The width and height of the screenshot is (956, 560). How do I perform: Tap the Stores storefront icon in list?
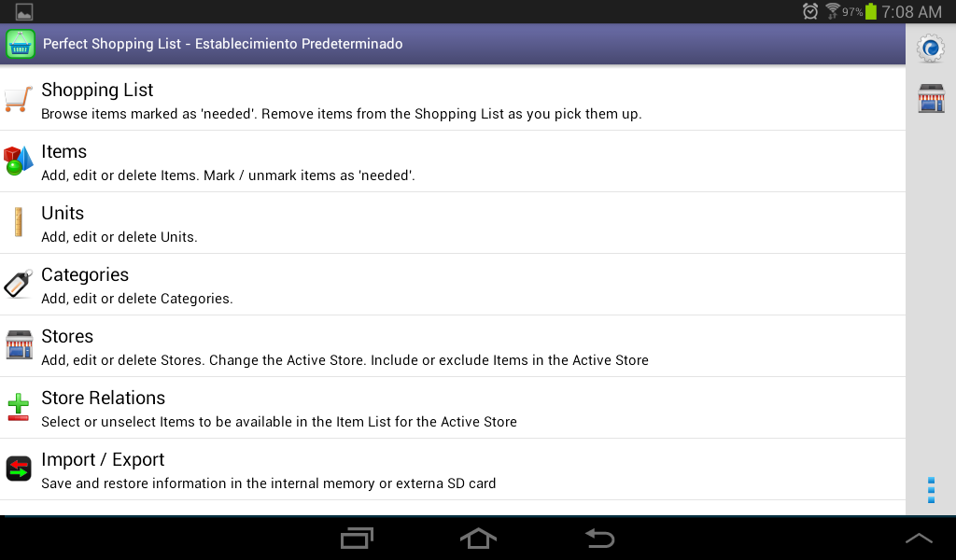coord(19,345)
